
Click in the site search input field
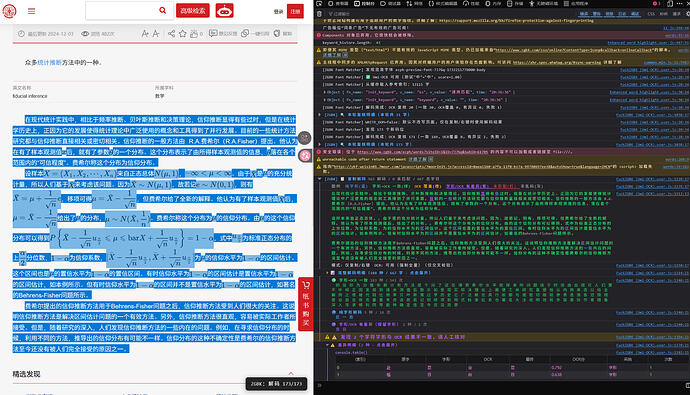click(x=121, y=11)
